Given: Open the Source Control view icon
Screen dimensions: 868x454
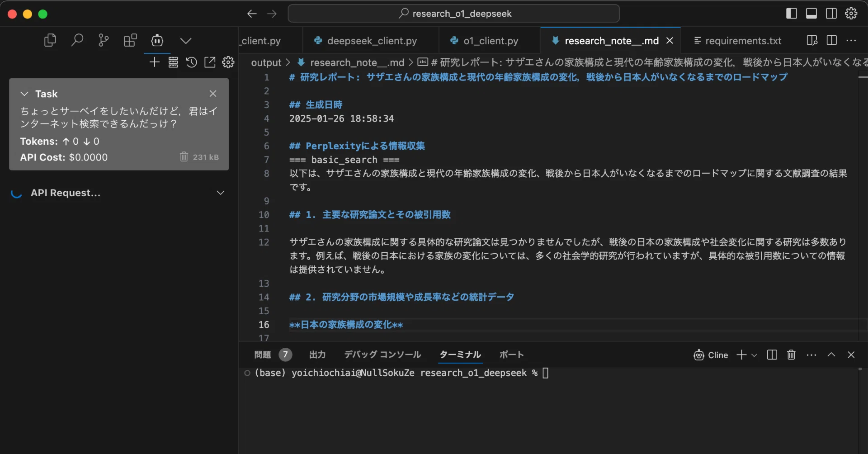Looking at the screenshot, I should point(104,41).
